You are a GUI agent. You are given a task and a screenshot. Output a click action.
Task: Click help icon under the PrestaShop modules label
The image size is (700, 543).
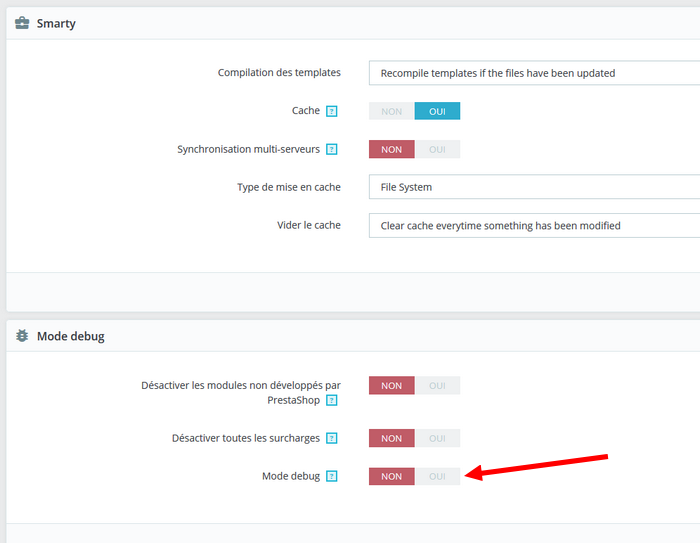[332, 400]
